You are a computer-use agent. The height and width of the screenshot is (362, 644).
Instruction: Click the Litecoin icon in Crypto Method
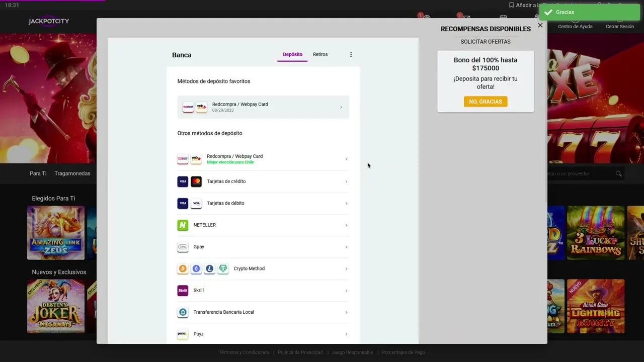pos(209,268)
